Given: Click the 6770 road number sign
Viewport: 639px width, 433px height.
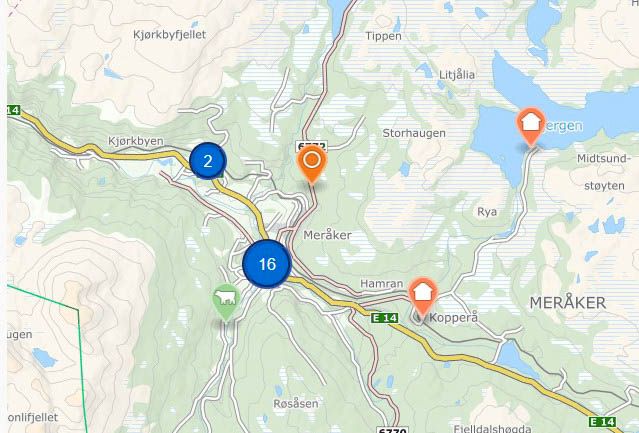Looking at the screenshot, I should pyautogui.click(x=392, y=430).
